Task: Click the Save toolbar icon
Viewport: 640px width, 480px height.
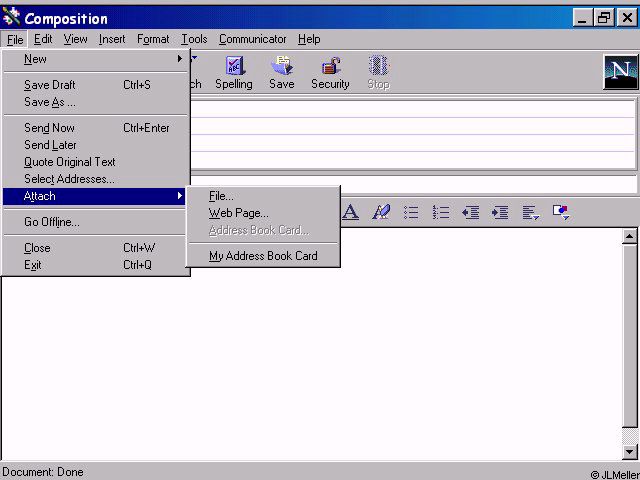Action: [x=282, y=73]
